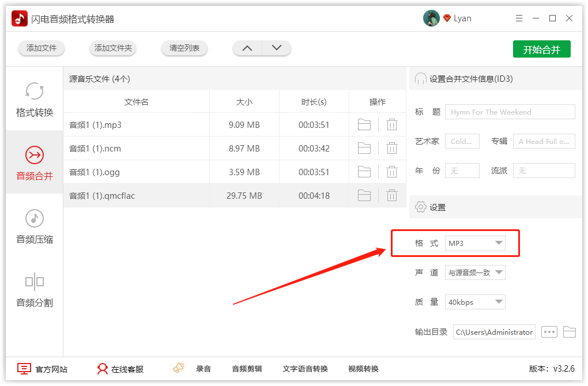Select the 音频1 (1).qmcflac file name
Screen dimensions: 588x386
pos(102,196)
